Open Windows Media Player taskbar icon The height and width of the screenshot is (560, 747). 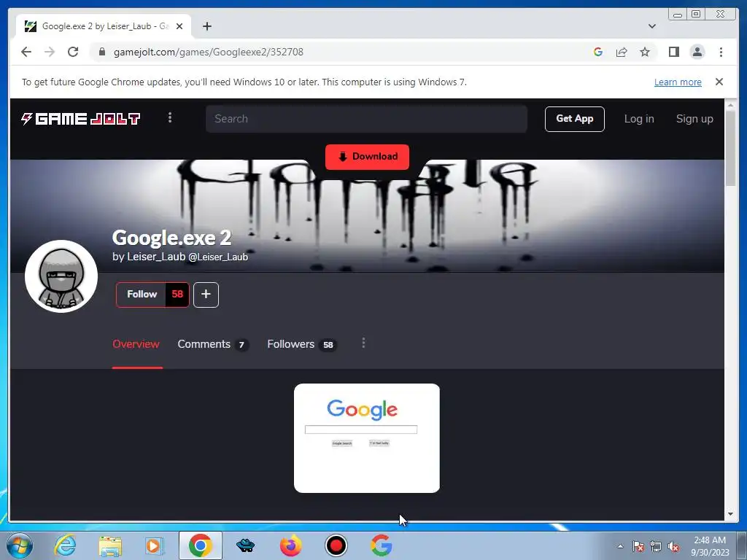155,545
